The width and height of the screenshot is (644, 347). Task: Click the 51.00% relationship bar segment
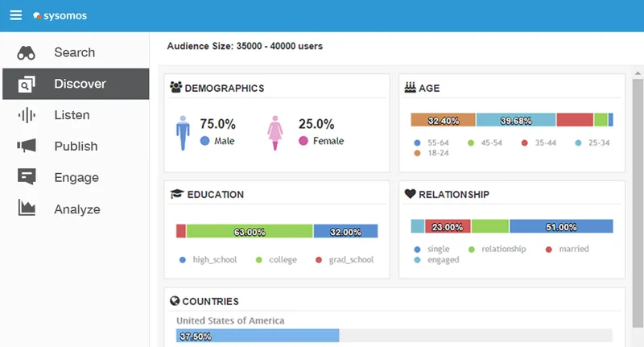pos(561,226)
